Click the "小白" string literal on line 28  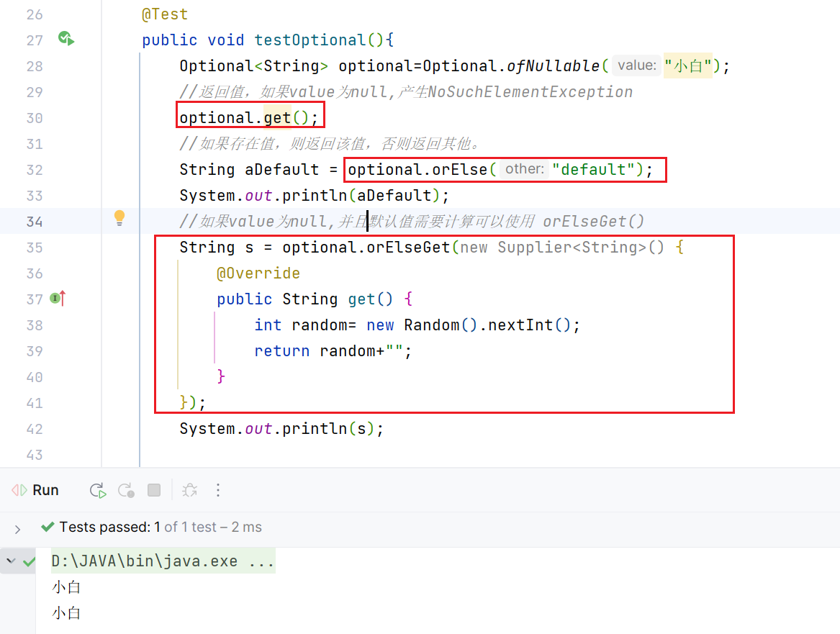coord(688,66)
